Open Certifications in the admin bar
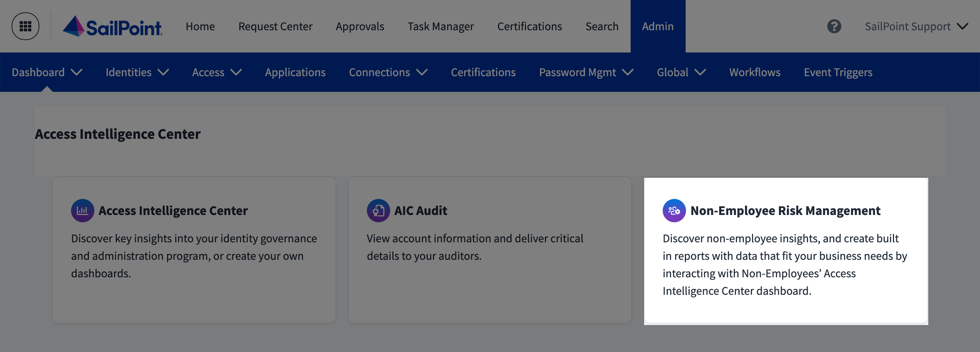Screen dimensions: 980x352 483,72
